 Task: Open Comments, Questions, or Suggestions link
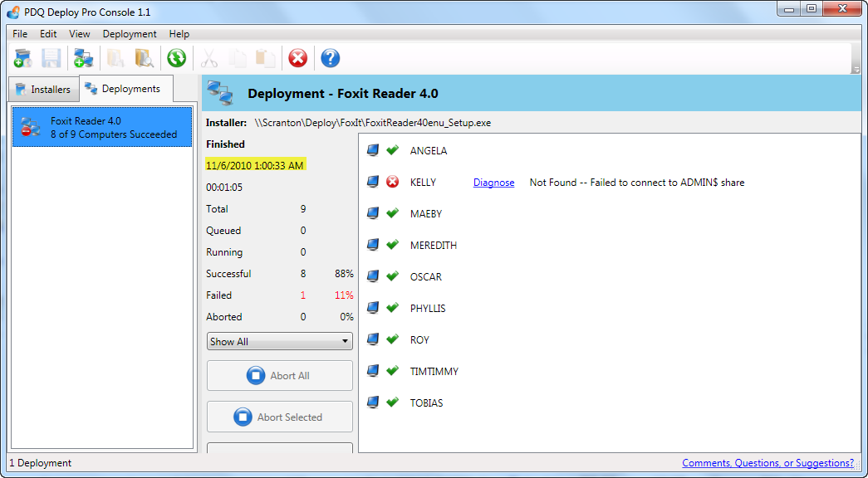pyautogui.click(x=767, y=463)
